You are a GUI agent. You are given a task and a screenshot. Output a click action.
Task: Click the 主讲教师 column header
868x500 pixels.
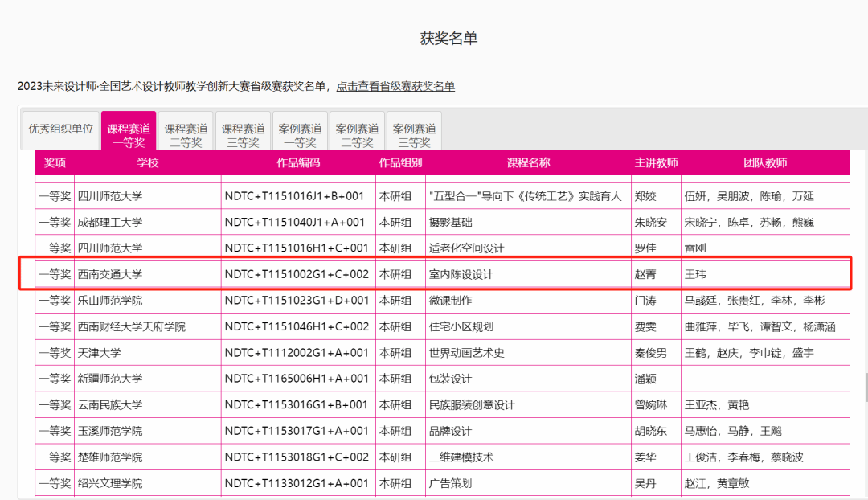[x=656, y=163]
